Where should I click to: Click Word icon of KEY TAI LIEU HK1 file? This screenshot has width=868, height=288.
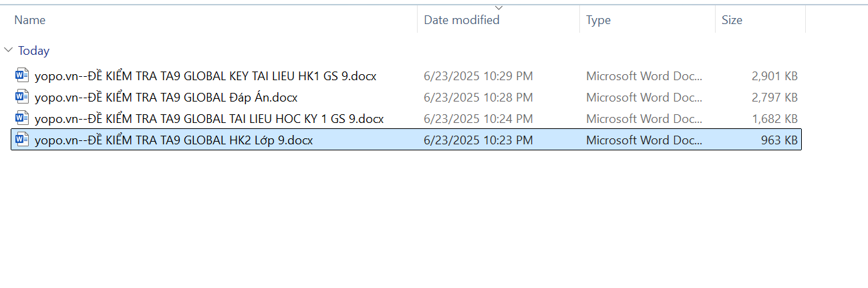[22, 76]
